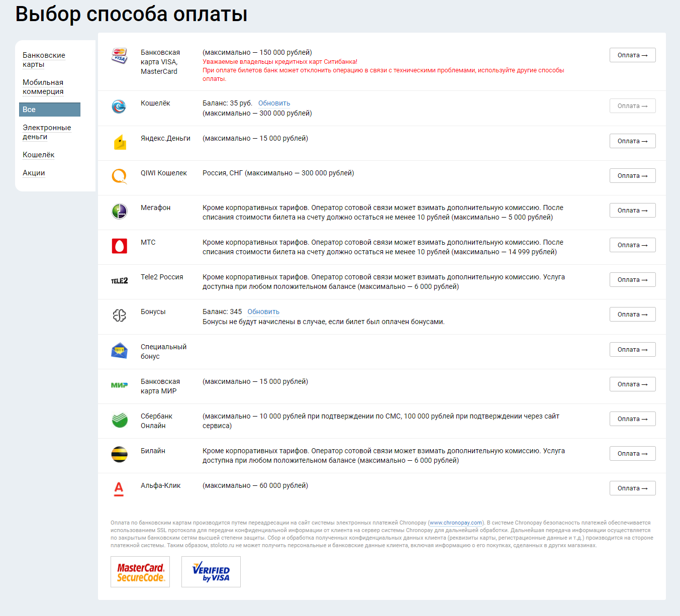
Task: Click the Yandex.Money wallet icon
Action: pyautogui.click(x=120, y=142)
